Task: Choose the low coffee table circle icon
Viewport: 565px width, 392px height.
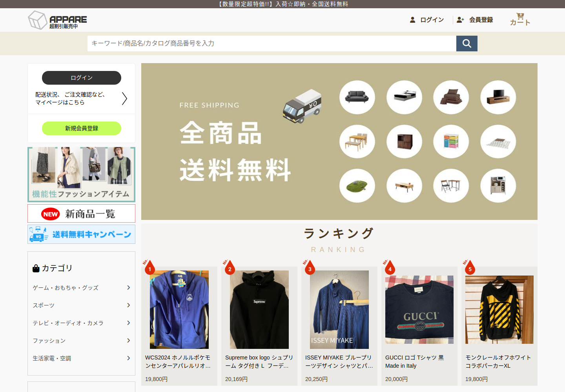Action: tap(404, 186)
